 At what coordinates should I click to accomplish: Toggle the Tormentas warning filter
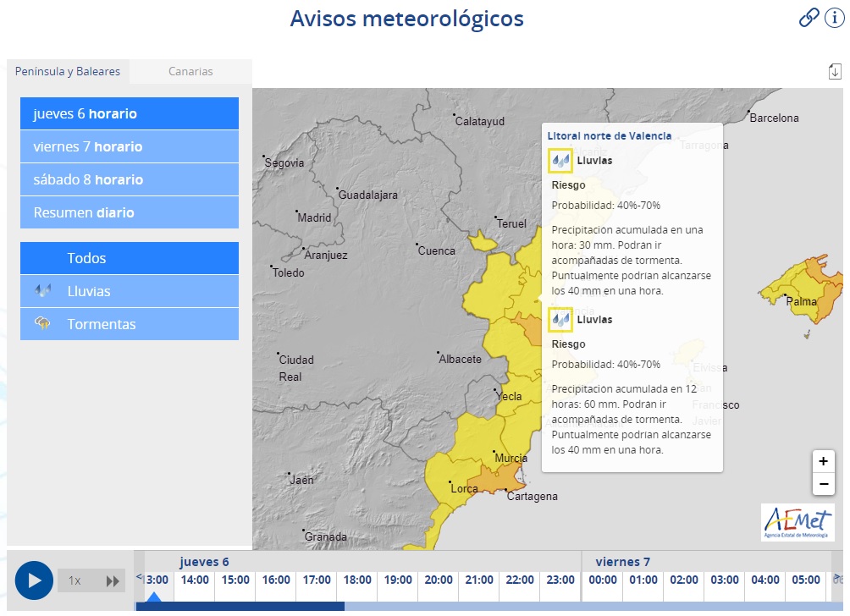click(x=129, y=324)
